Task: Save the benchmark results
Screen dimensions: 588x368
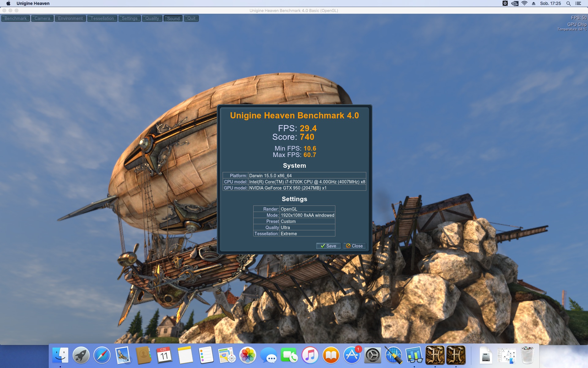Action: tap(328, 246)
